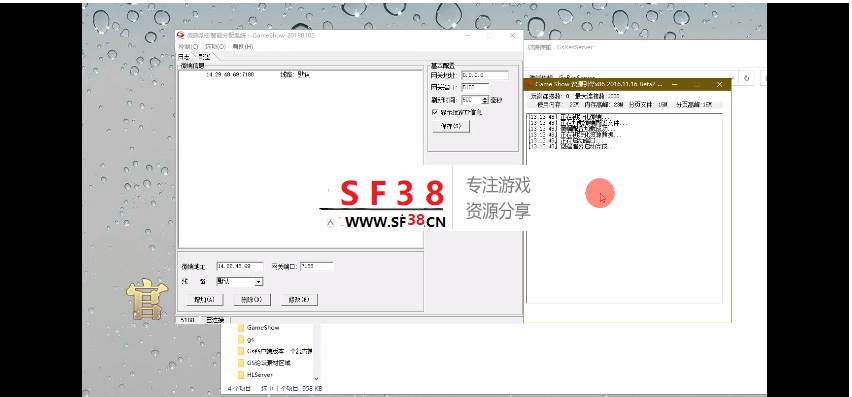852x397 pixels.
Task: Open the (O) options menu
Action: [x=215, y=47]
